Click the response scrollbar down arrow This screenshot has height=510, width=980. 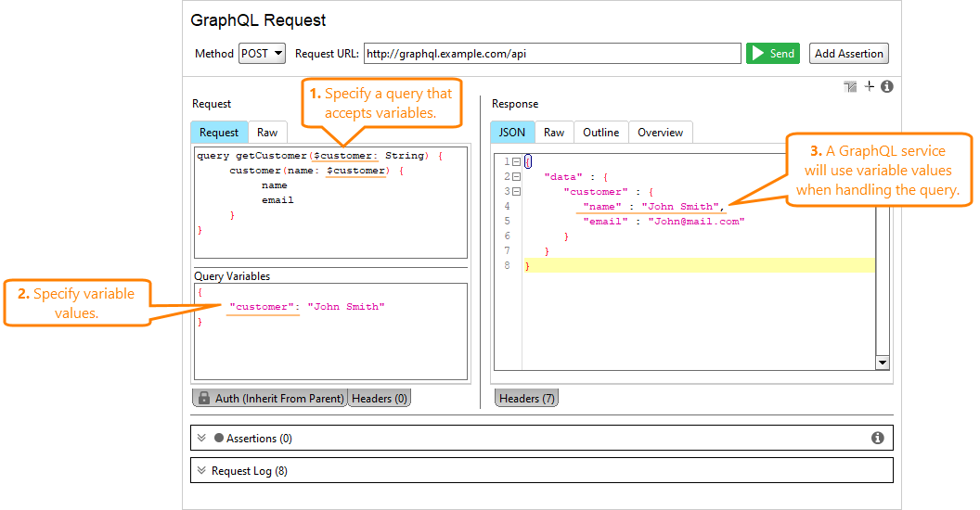click(x=883, y=363)
